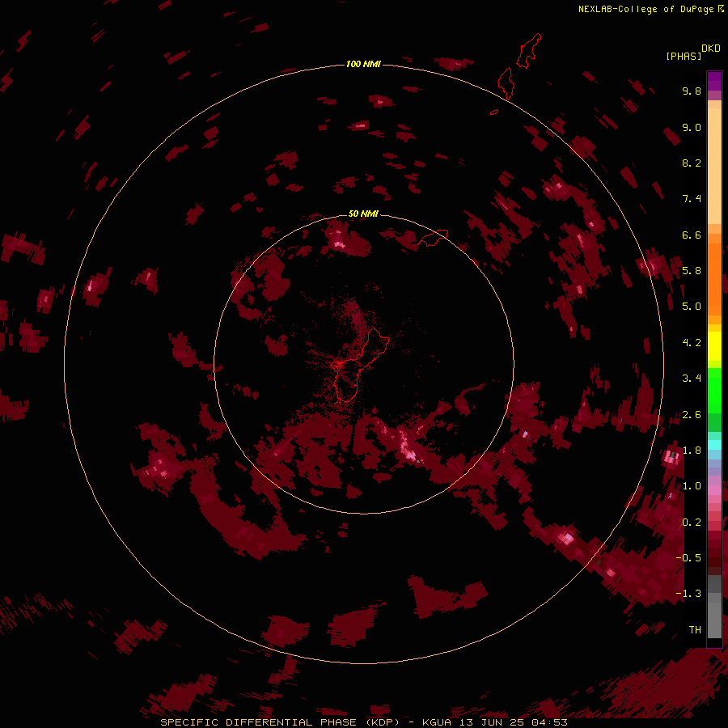Screen dimensions: 728x728
Task: Click the 5.0 value on the color scale
Action: [692, 307]
